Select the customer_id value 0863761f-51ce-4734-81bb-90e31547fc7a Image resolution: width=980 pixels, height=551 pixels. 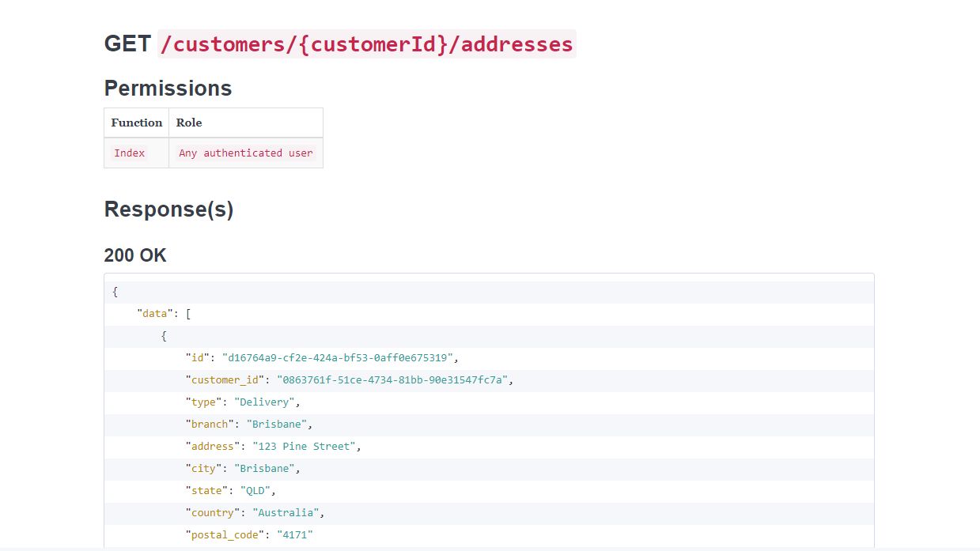tap(392, 380)
